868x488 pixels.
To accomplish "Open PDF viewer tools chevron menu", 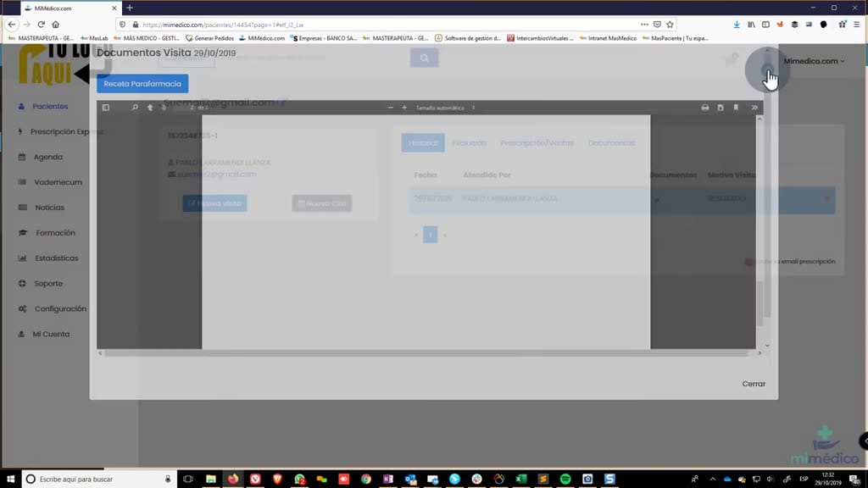I will click(754, 108).
